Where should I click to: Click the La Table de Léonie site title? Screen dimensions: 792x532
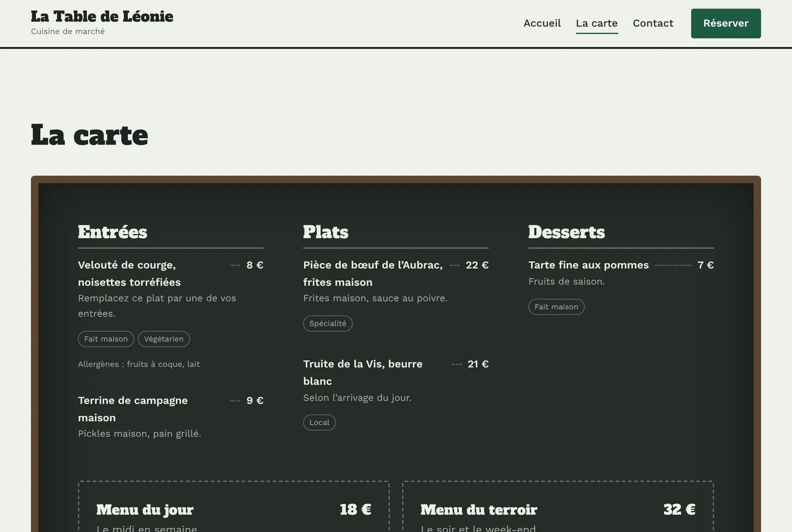[102, 16]
